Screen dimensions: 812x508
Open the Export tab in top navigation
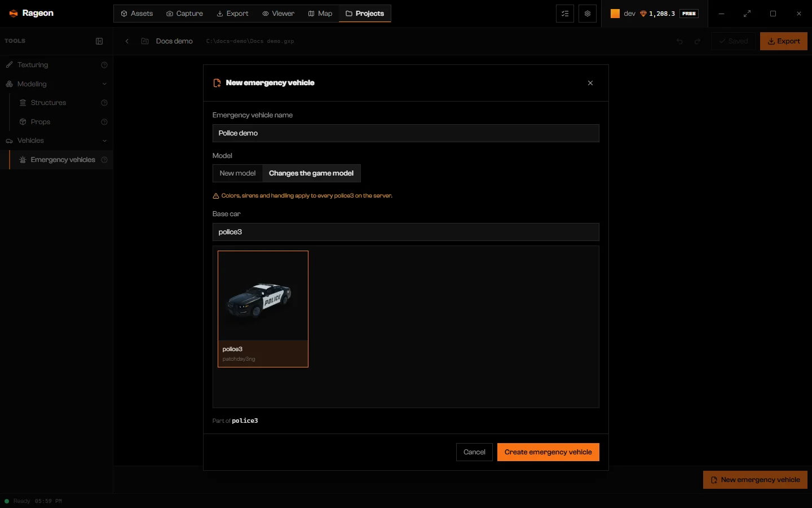pos(232,14)
